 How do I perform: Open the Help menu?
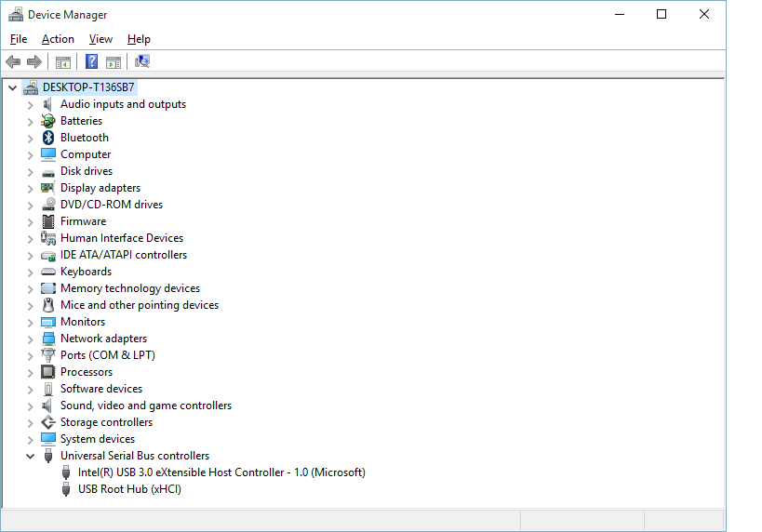coord(139,39)
